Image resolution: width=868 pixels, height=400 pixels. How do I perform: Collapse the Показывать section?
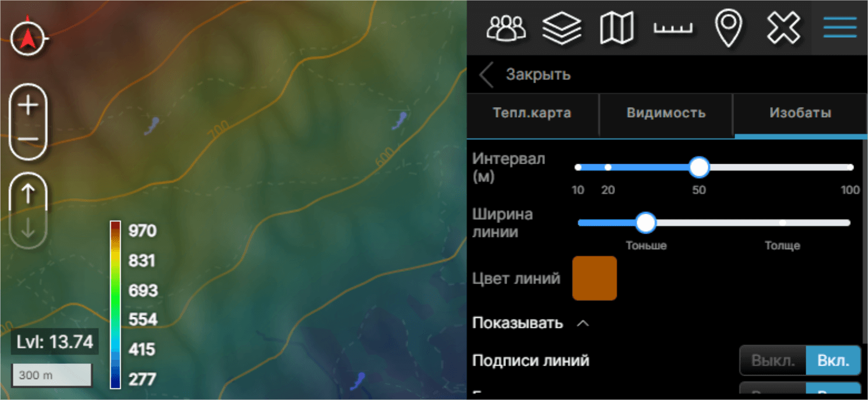[582, 323]
